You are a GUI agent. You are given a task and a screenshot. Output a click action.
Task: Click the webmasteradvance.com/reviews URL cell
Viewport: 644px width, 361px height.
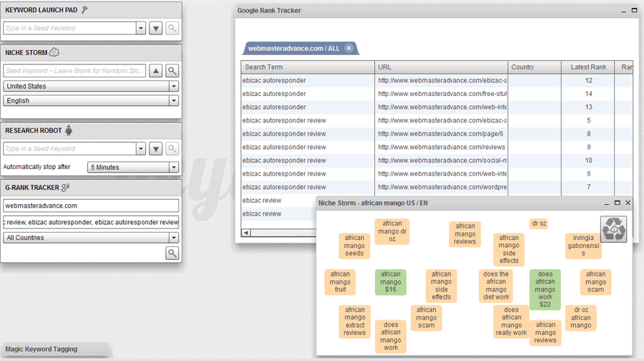click(441, 148)
